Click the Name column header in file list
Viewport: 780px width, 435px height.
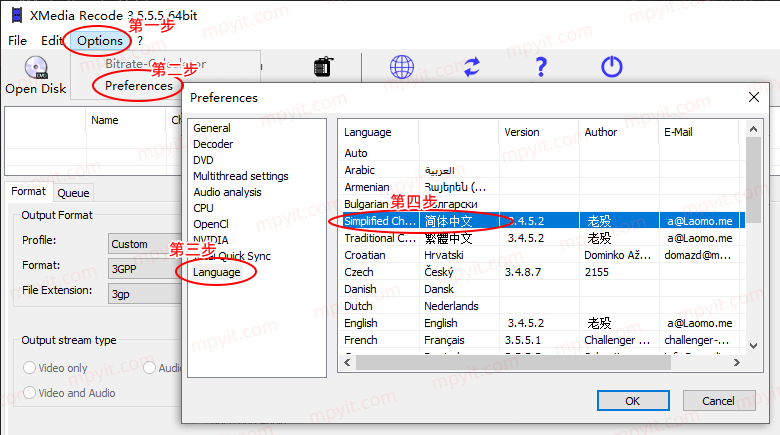pos(125,120)
